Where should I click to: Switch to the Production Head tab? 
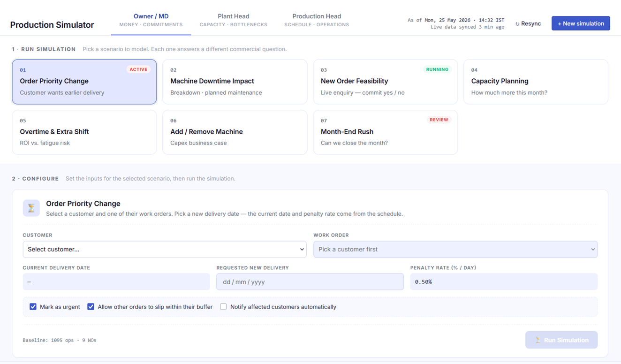[x=317, y=20]
